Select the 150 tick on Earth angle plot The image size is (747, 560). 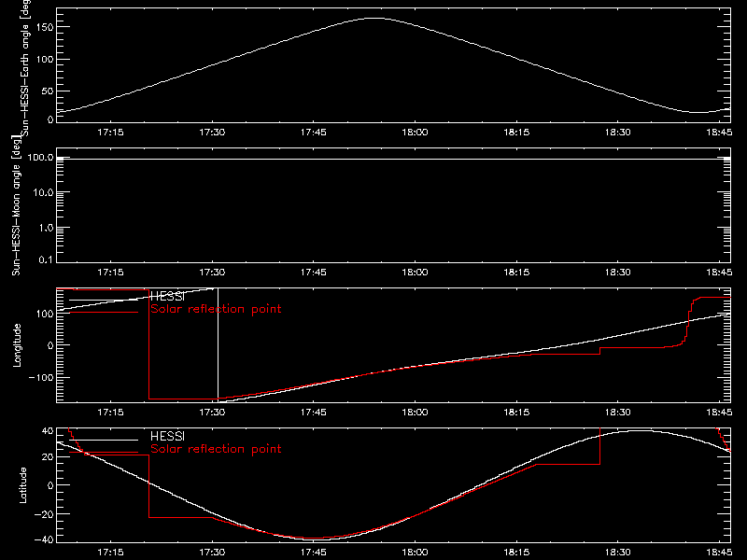44,27
